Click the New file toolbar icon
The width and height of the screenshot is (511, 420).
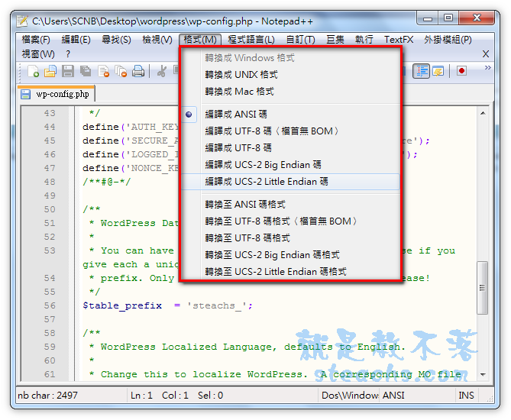34,71
